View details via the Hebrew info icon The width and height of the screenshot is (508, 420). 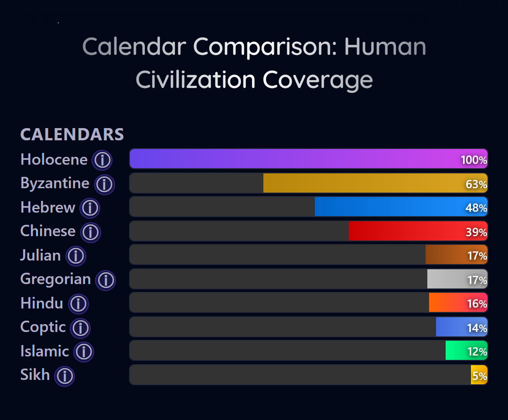(89, 208)
